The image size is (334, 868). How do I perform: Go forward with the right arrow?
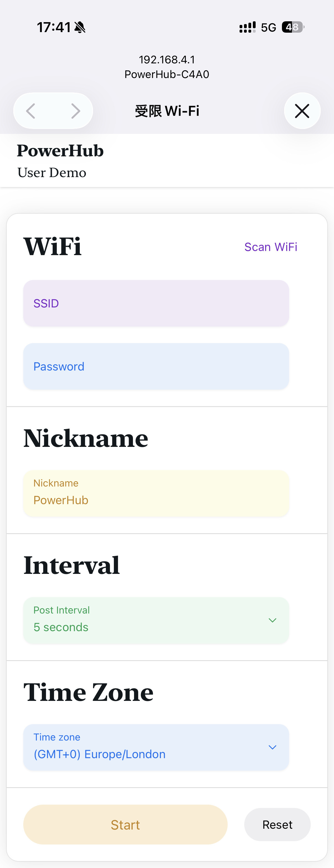(x=76, y=111)
